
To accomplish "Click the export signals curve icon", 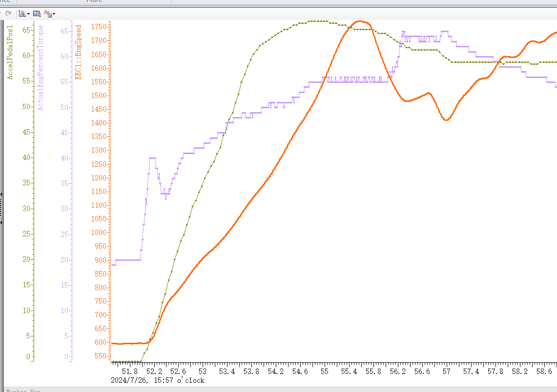I will [x=48, y=14].
